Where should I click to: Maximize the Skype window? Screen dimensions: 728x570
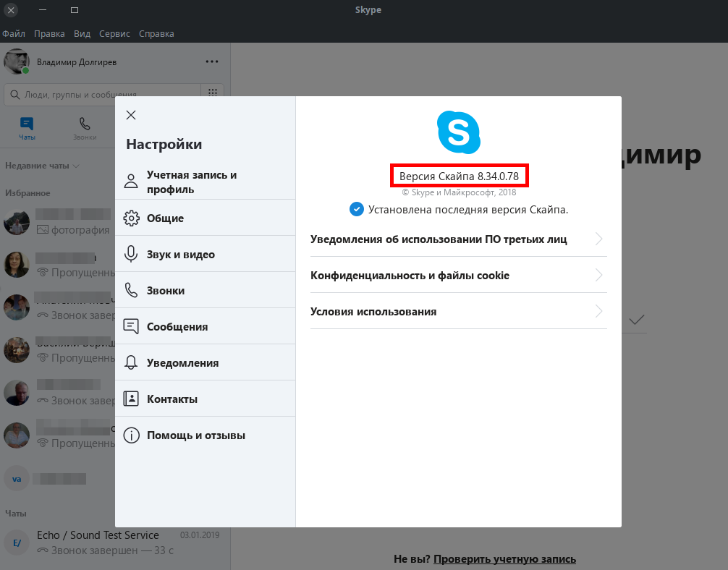[75, 9]
